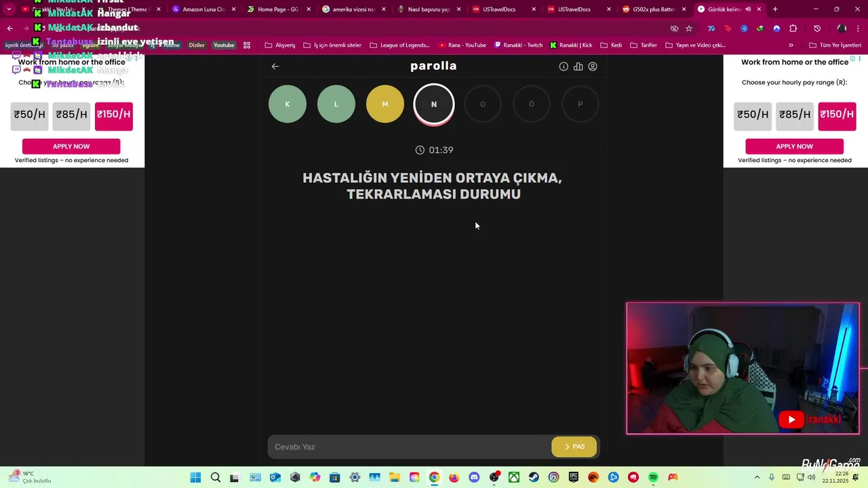This screenshot has width=868, height=488.
Task: Open the Rana - YouTube bookmark
Action: (462, 45)
